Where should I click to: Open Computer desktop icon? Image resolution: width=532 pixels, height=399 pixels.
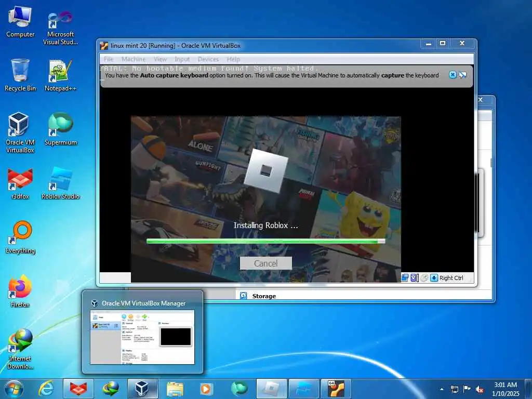20,22
